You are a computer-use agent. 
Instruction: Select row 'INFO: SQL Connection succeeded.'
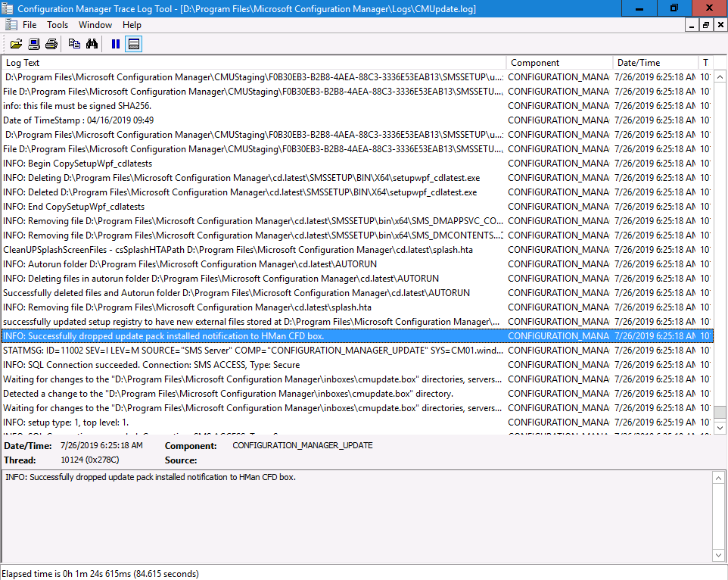click(x=357, y=365)
